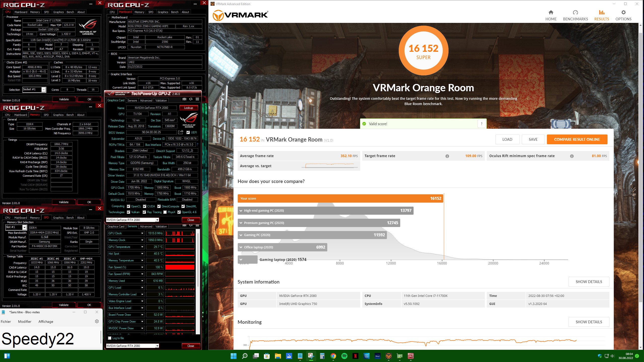Open GPU selector dropdown beside red Close in Graphics Card window
644x362 pixels.
tap(133, 220)
